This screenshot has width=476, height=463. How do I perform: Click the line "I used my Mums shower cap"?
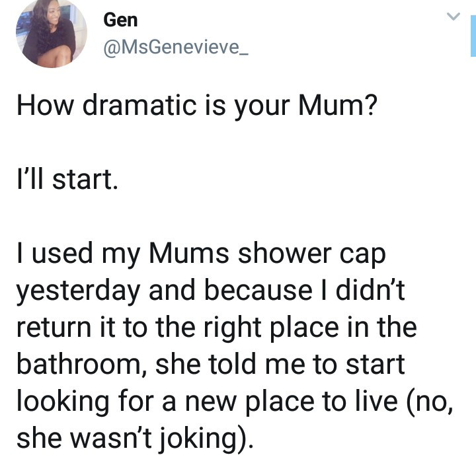pos(201,254)
